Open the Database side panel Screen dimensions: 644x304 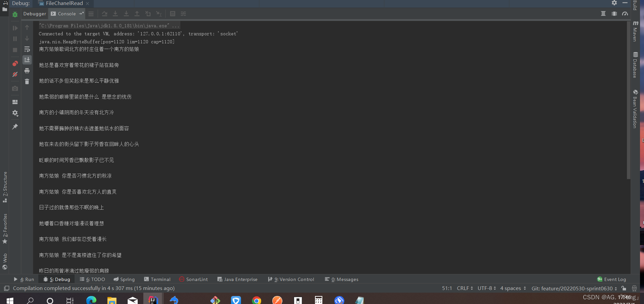point(635,65)
